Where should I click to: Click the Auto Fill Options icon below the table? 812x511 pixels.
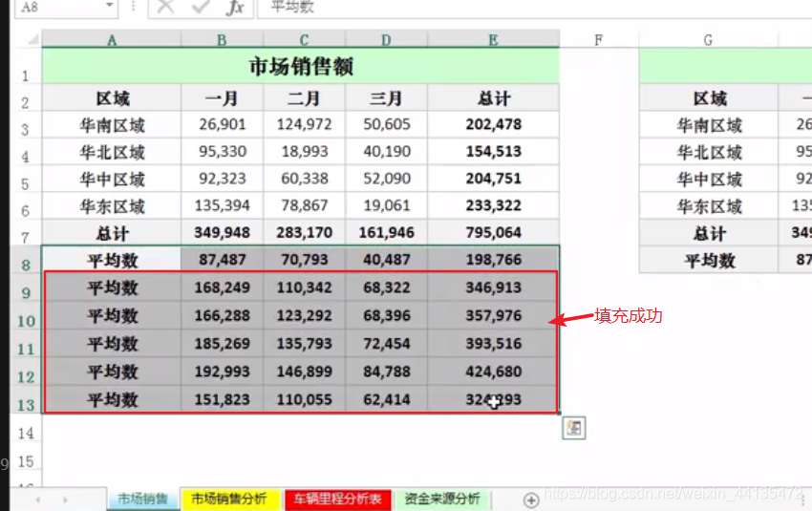coord(574,428)
